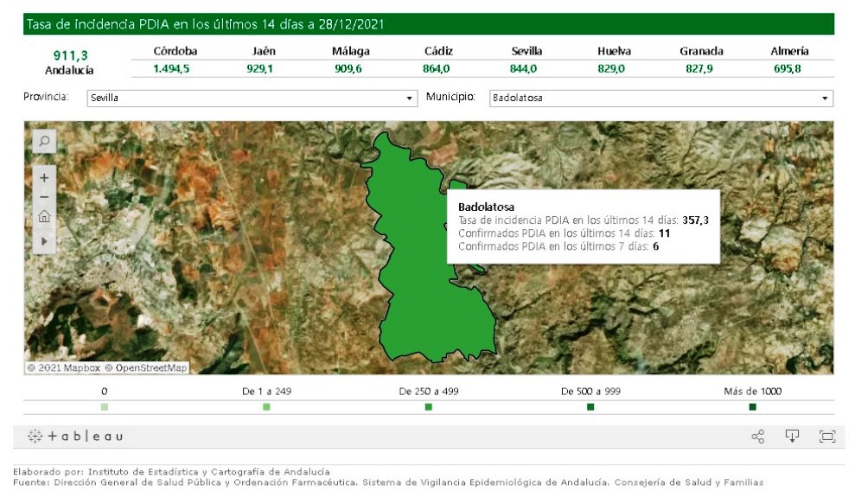The width and height of the screenshot is (855, 504).
Task: Select the 'De 250 a 499' legend swatch
Action: pos(429,406)
